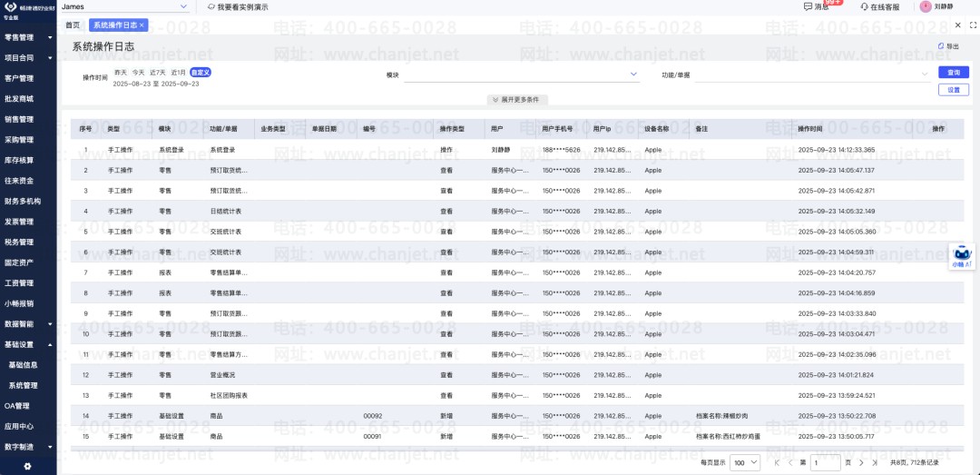Open the 小畅AI assistant robot icon
The height and width of the screenshot is (475, 980).
point(961,256)
